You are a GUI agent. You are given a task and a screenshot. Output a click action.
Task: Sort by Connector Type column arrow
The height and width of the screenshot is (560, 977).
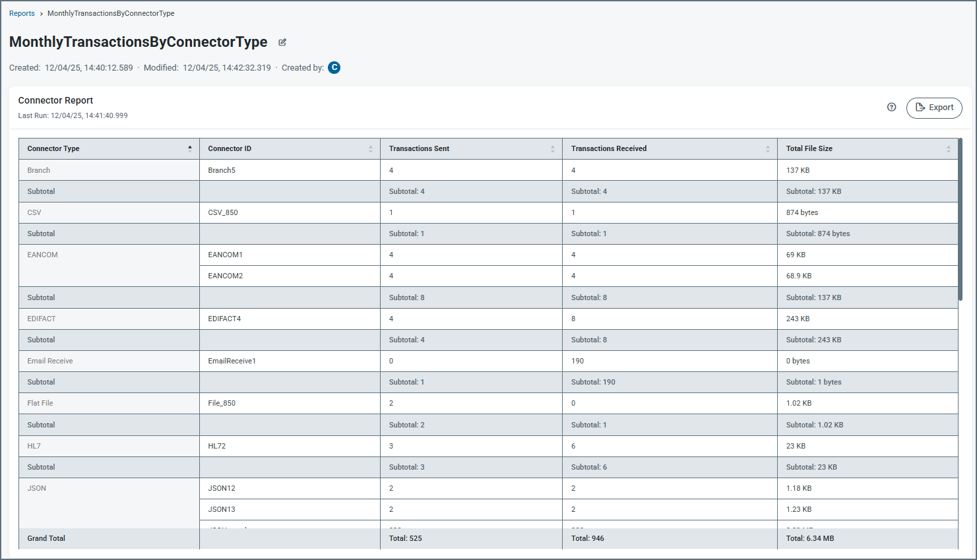pyautogui.click(x=190, y=149)
